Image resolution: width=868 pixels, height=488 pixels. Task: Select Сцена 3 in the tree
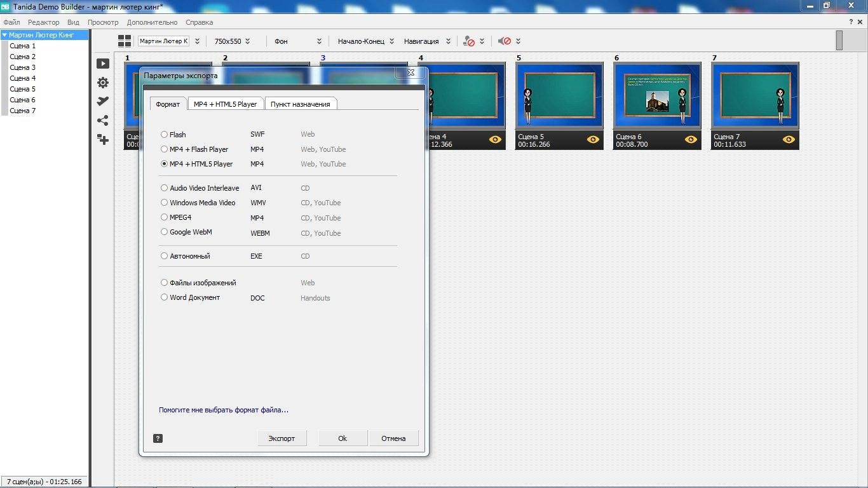23,68
